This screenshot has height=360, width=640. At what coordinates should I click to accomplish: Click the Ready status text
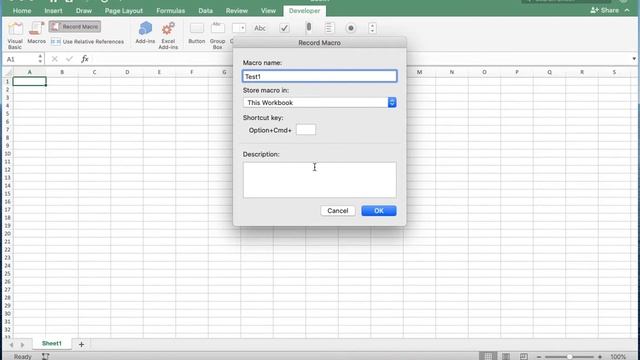(22, 357)
